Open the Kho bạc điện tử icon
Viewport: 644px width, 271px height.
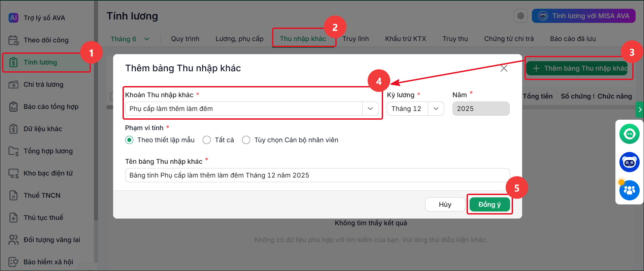point(13,173)
